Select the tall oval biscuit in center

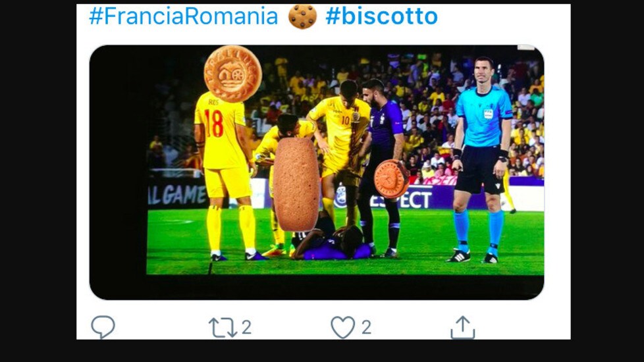coord(296,184)
